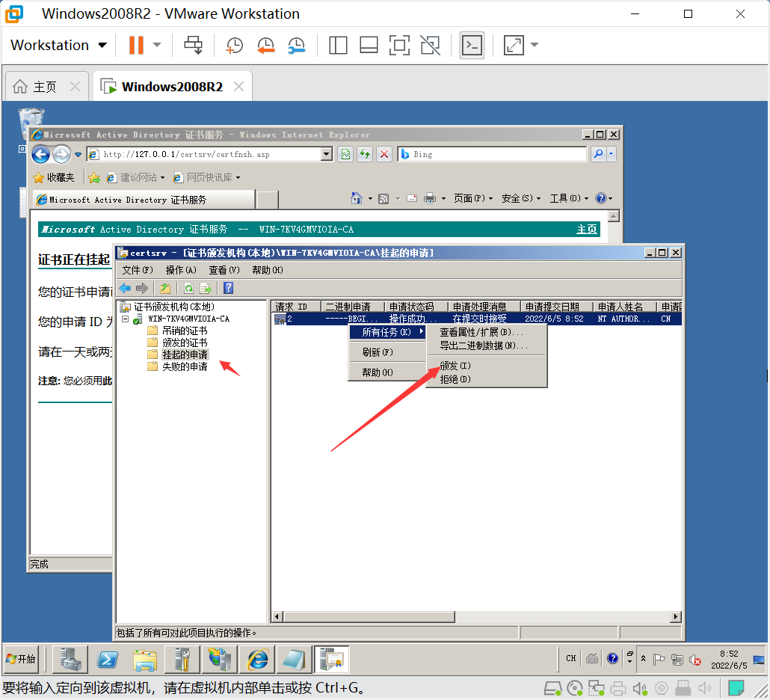Click the IE home icon
770x700 pixels.
[x=357, y=198]
